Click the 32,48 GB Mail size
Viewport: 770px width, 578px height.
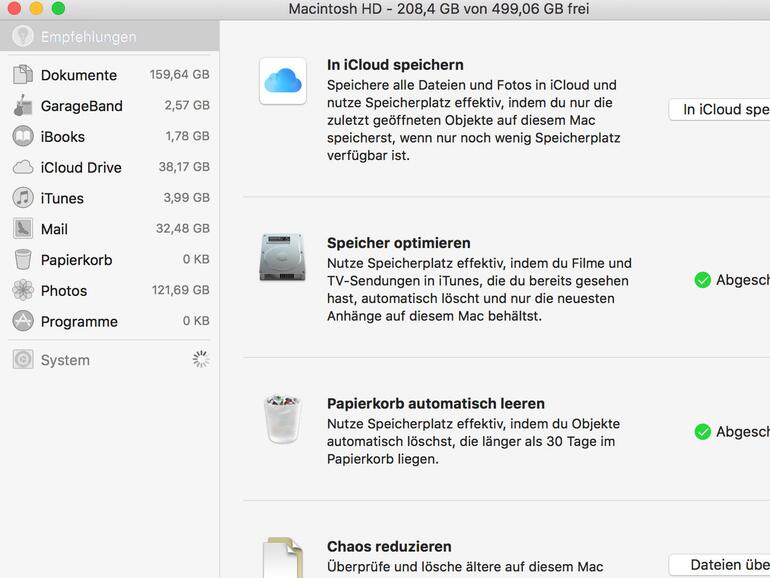[x=183, y=228]
